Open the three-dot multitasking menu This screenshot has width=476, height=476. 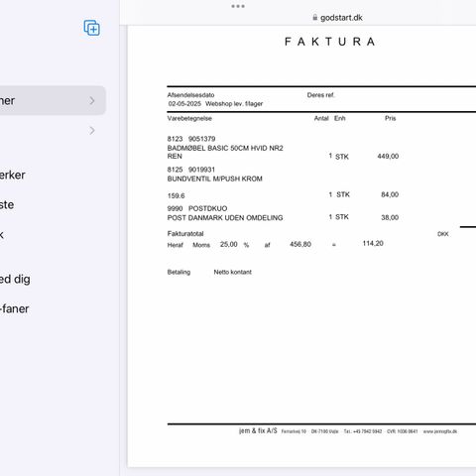(238, 6)
